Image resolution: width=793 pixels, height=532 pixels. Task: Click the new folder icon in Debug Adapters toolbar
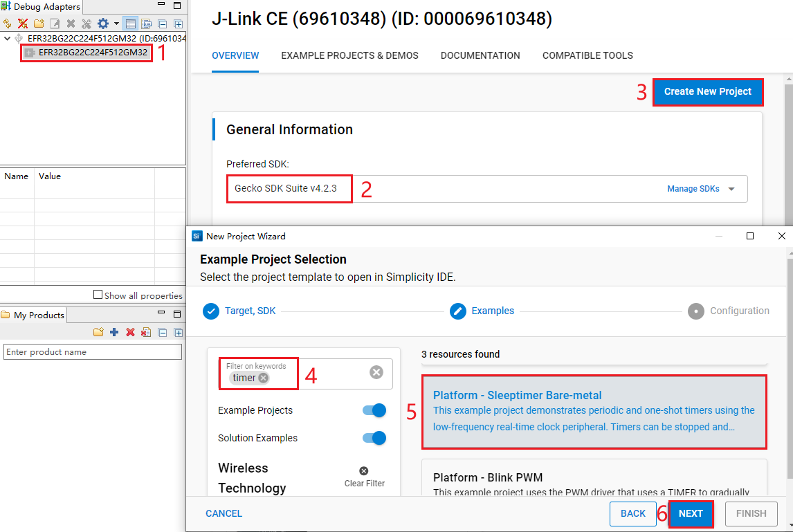pyautogui.click(x=39, y=24)
